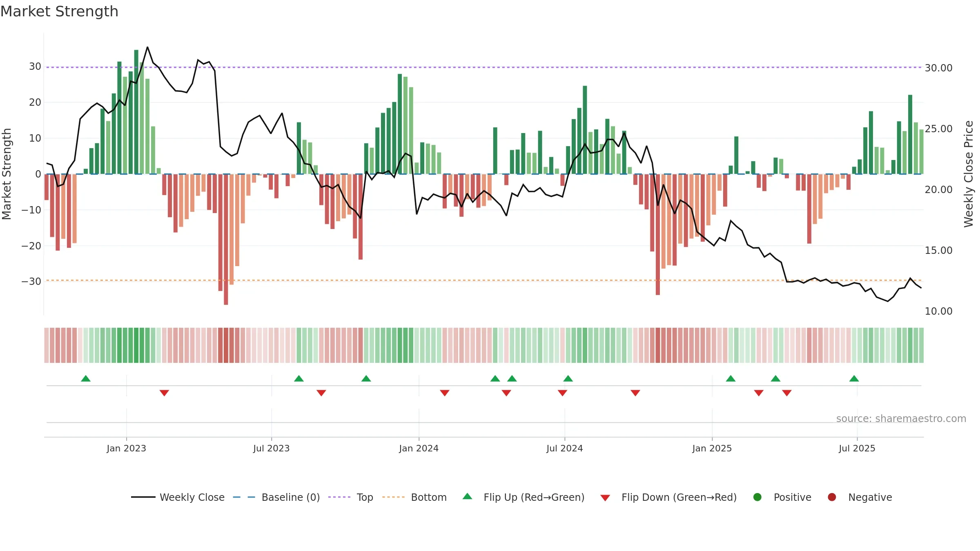Click the 10.00 price axis label
Image resolution: width=980 pixels, height=551 pixels.
pyautogui.click(x=938, y=311)
